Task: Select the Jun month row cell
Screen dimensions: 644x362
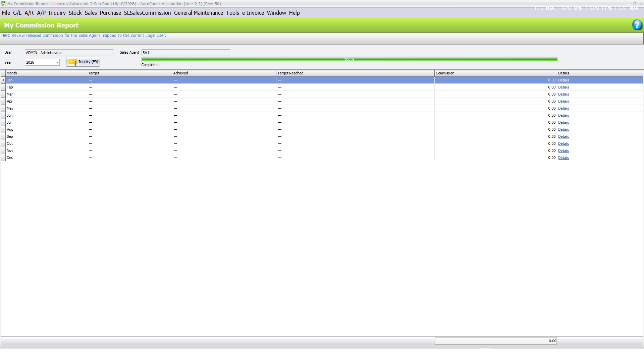Action: tap(46, 115)
